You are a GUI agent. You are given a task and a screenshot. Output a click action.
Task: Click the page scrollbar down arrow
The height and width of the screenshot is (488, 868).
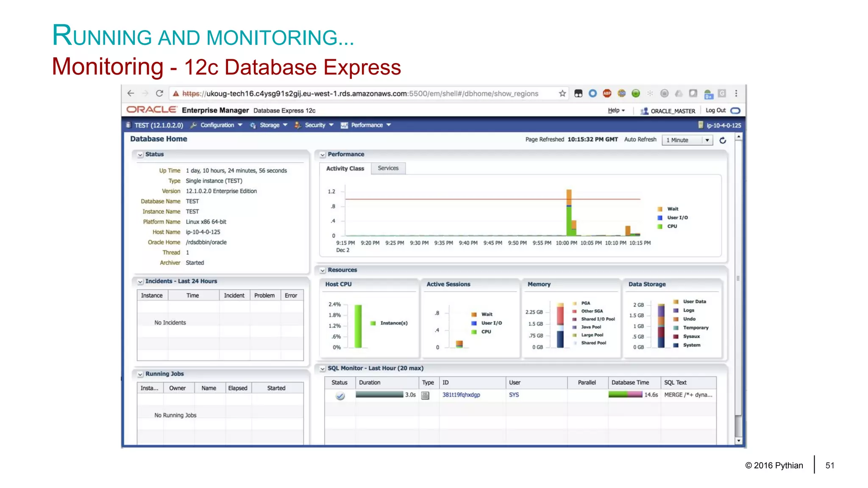[738, 441]
